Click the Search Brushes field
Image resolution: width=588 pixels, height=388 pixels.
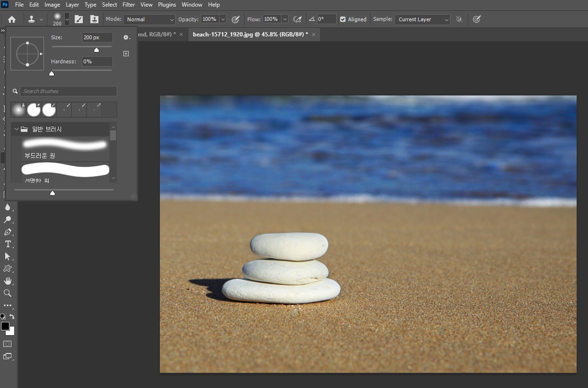tap(69, 91)
